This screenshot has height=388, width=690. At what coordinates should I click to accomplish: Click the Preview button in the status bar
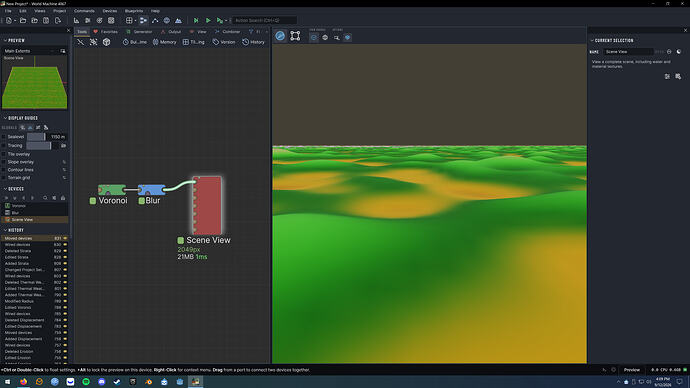631,370
